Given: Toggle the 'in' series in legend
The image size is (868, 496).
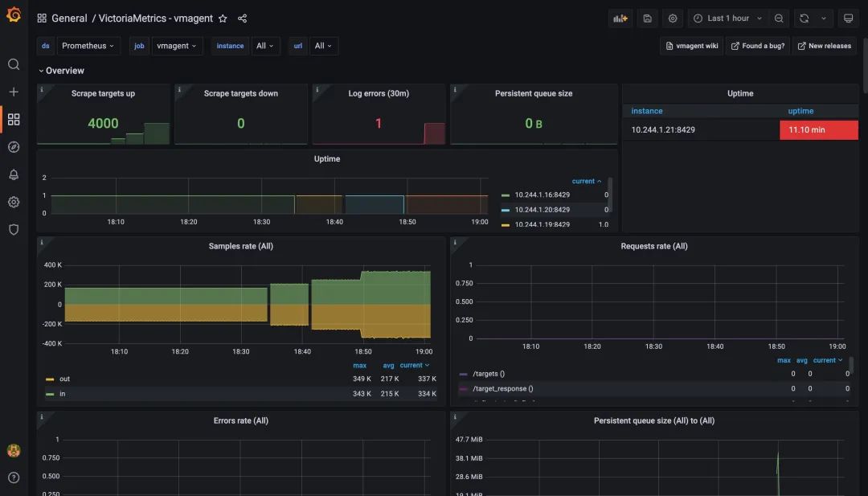Looking at the screenshot, I should pyautogui.click(x=62, y=394).
